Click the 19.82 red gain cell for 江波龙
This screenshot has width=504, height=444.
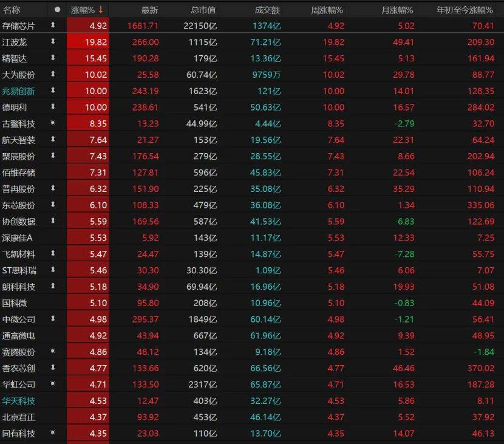point(88,42)
